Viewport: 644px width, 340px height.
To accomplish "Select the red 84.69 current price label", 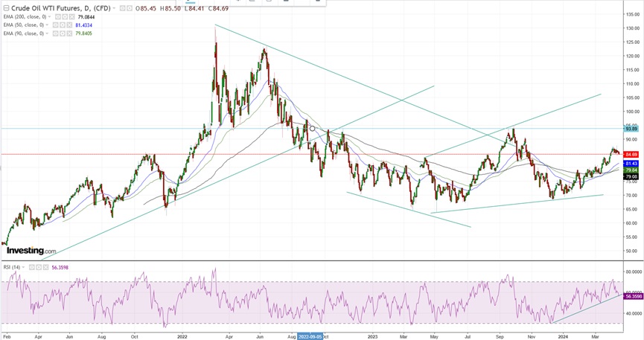I will [x=631, y=154].
